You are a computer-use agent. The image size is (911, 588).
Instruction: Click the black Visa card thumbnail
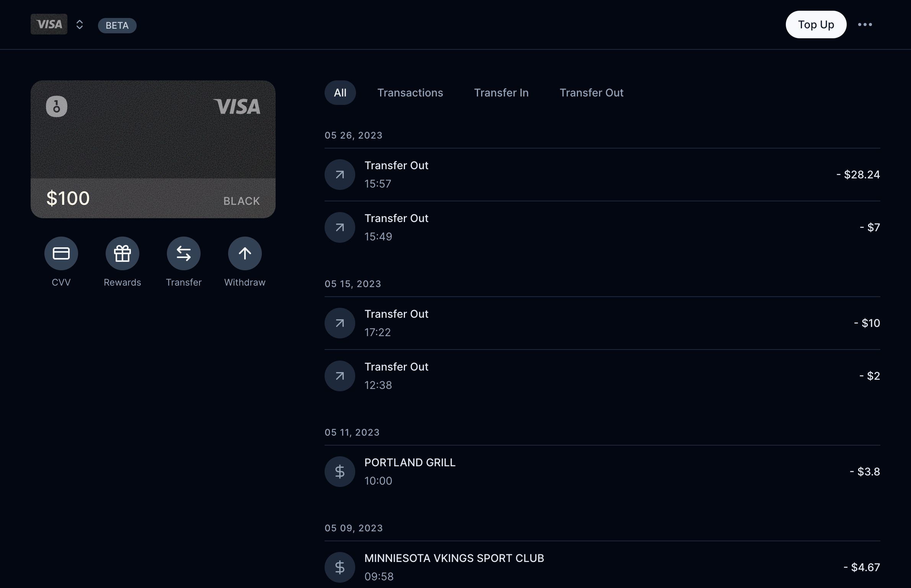point(153,149)
